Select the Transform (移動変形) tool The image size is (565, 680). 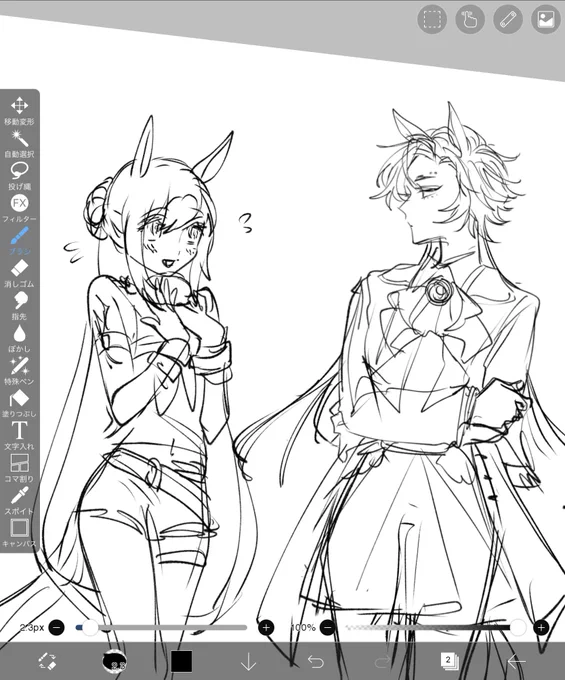pos(19,111)
